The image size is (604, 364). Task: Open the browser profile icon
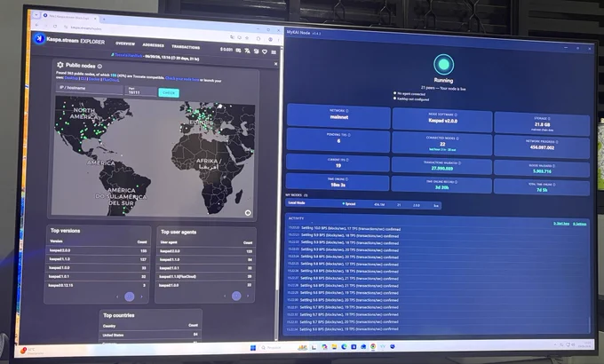tap(270, 39)
